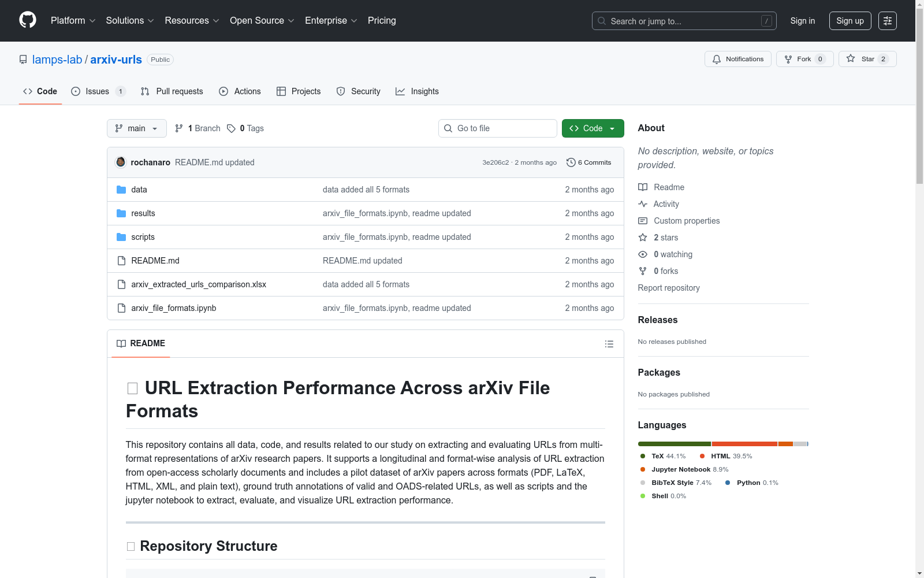The width and height of the screenshot is (924, 578).
Task: Click the pulse icon next to Activity
Action: pos(643,204)
